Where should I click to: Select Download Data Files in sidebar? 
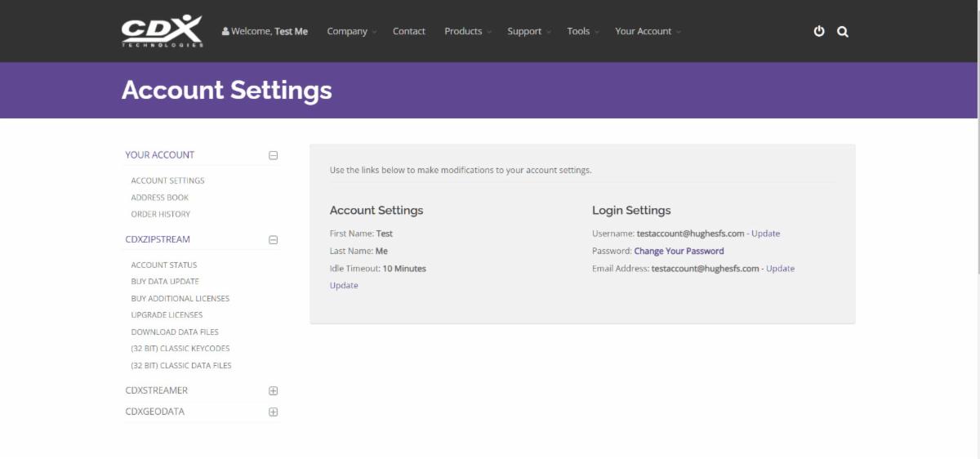pos(175,332)
